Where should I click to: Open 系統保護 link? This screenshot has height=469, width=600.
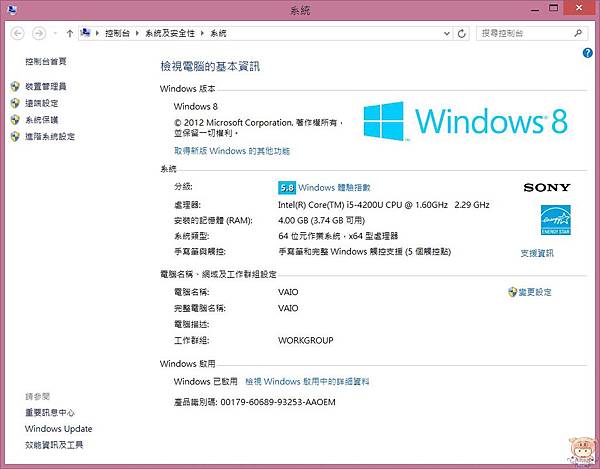coord(42,120)
